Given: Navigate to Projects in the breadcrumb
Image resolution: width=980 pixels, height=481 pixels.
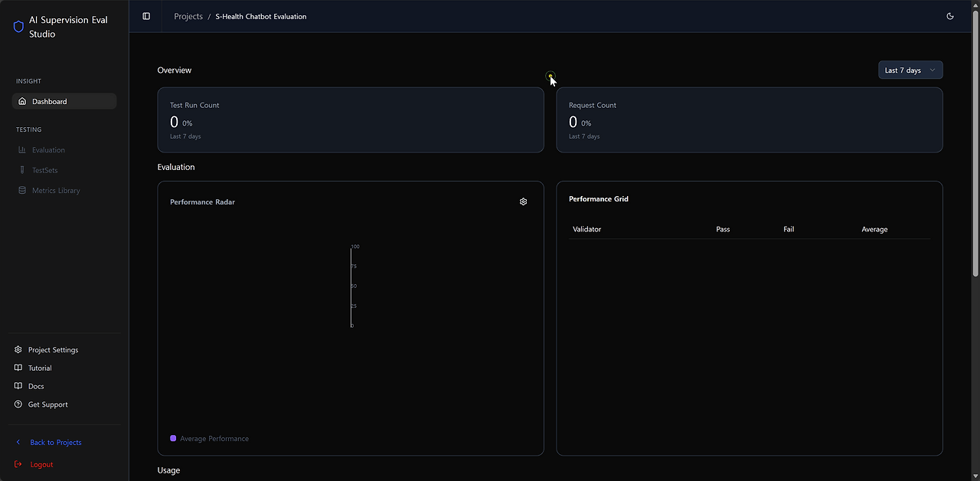Looking at the screenshot, I should [188, 15].
